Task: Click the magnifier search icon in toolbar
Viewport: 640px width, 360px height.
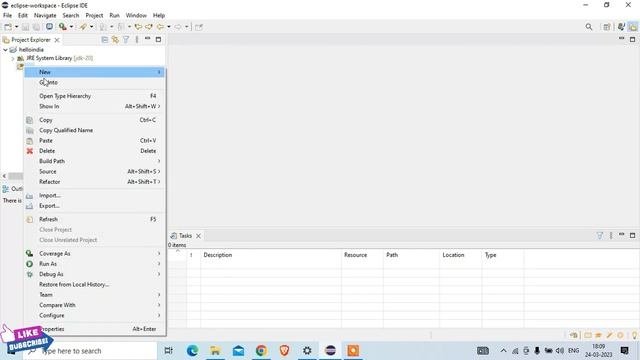Action: (589, 27)
